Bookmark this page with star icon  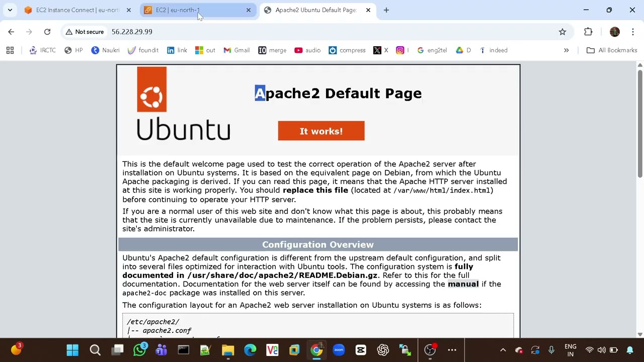pyautogui.click(x=562, y=32)
